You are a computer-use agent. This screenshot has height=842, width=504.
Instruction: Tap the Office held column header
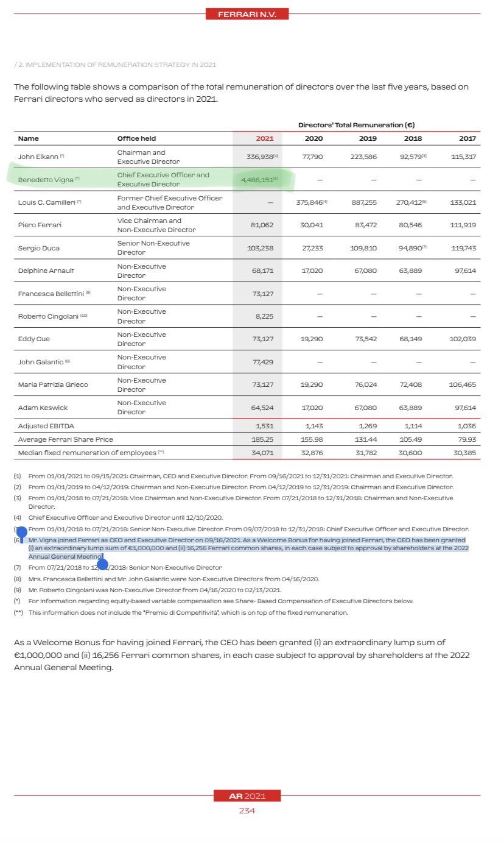pos(137,138)
